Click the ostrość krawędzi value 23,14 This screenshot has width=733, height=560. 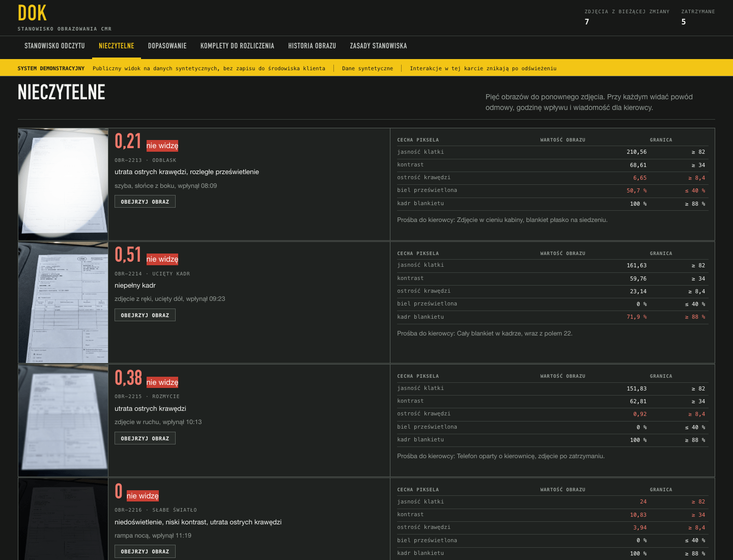(638, 291)
